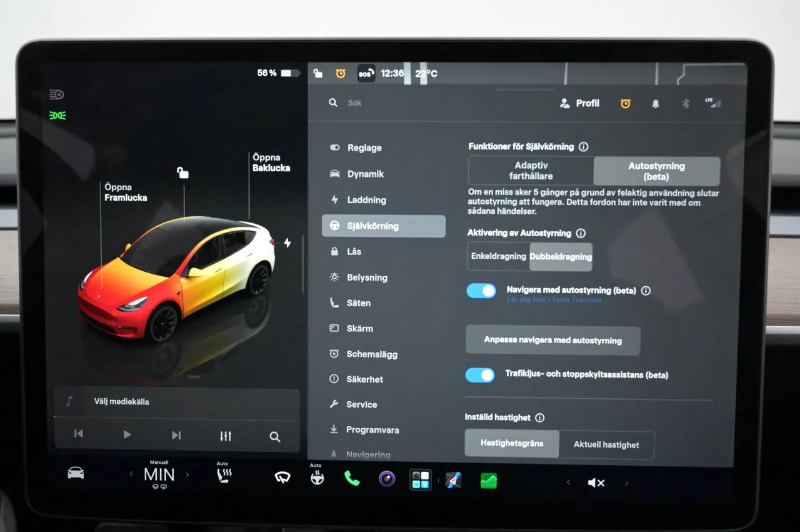The height and width of the screenshot is (532, 800).
Task: Tap the LTE signal strength icon
Action: (713, 103)
